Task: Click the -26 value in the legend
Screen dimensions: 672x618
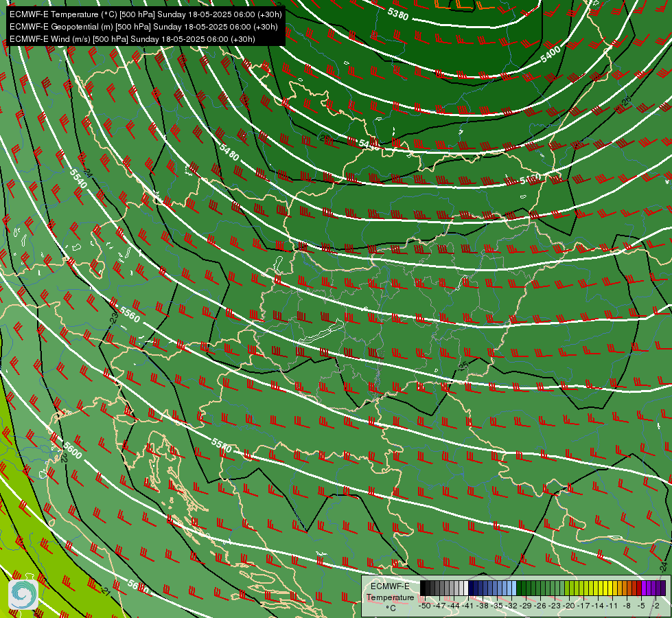Action: (x=540, y=606)
